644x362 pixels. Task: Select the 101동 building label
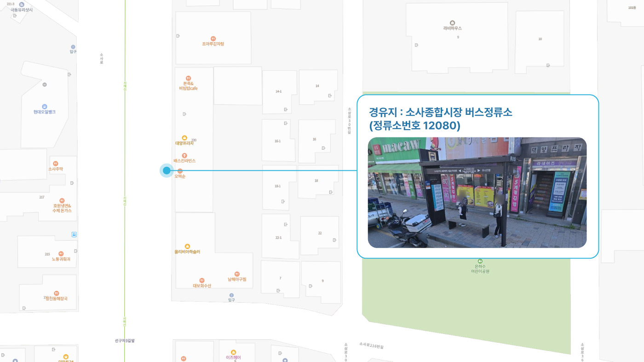pos(632,7)
